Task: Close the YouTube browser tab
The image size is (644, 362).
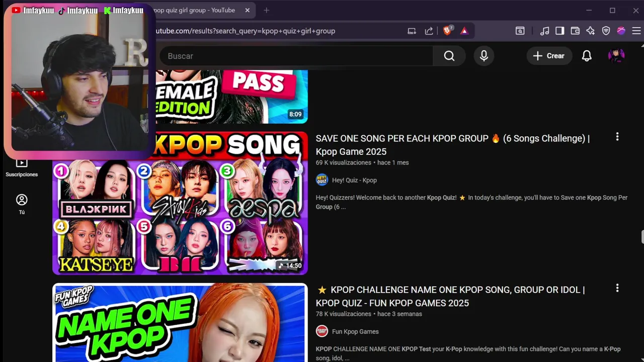Action: 247,10
